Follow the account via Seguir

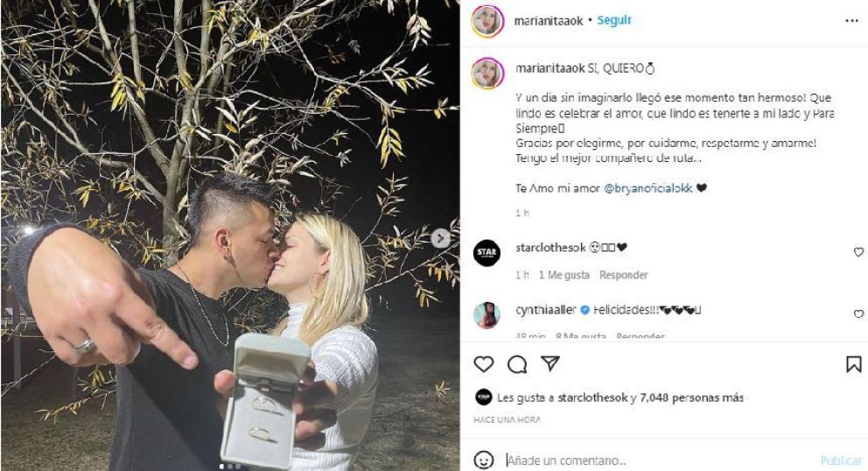(614, 20)
